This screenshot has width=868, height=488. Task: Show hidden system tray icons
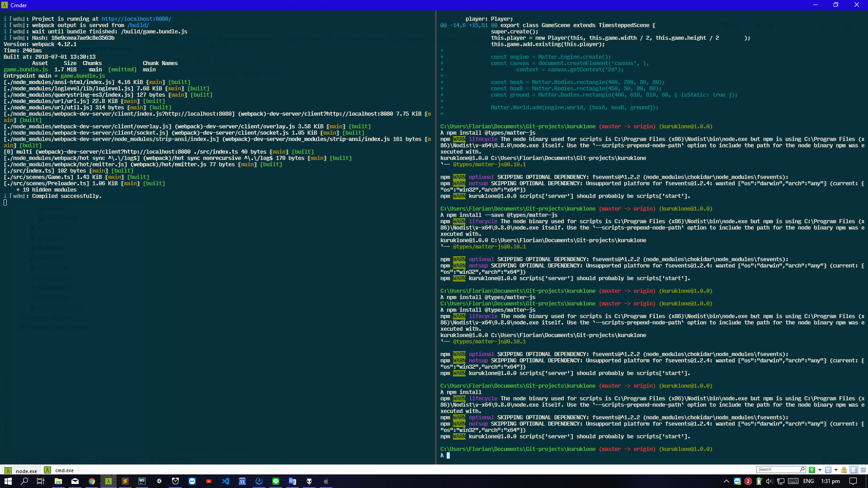[x=726, y=481]
